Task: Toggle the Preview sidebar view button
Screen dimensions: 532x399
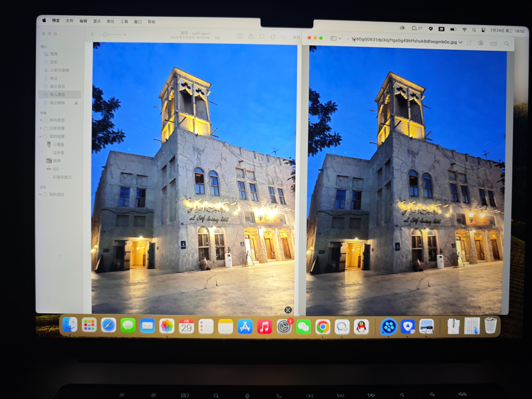Action: (333, 38)
